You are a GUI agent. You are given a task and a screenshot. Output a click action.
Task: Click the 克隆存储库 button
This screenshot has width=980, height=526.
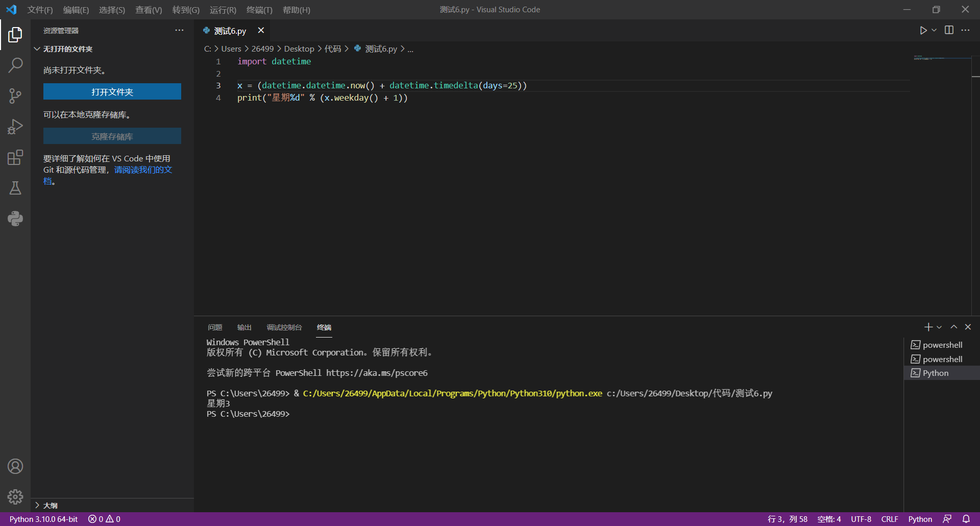point(112,136)
